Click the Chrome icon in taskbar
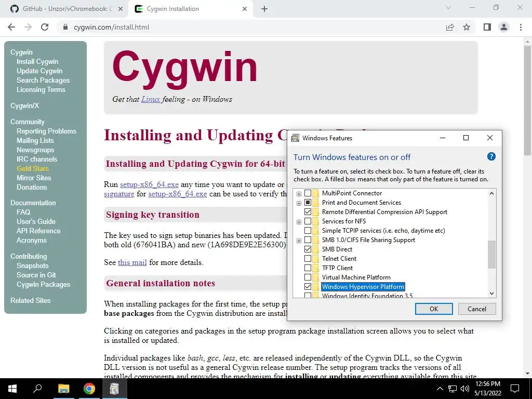The width and height of the screenshot is (532, 399). tap(89, 389)
